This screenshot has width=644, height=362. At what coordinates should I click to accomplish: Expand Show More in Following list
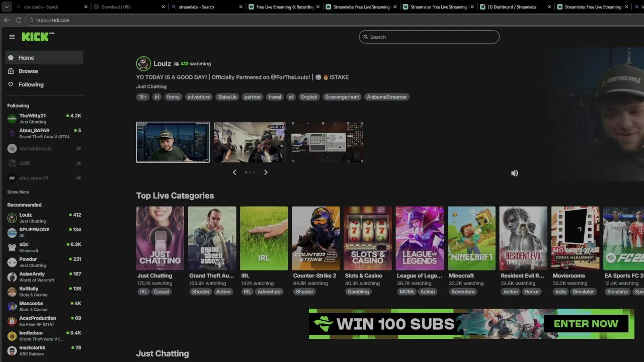[18, 192]
